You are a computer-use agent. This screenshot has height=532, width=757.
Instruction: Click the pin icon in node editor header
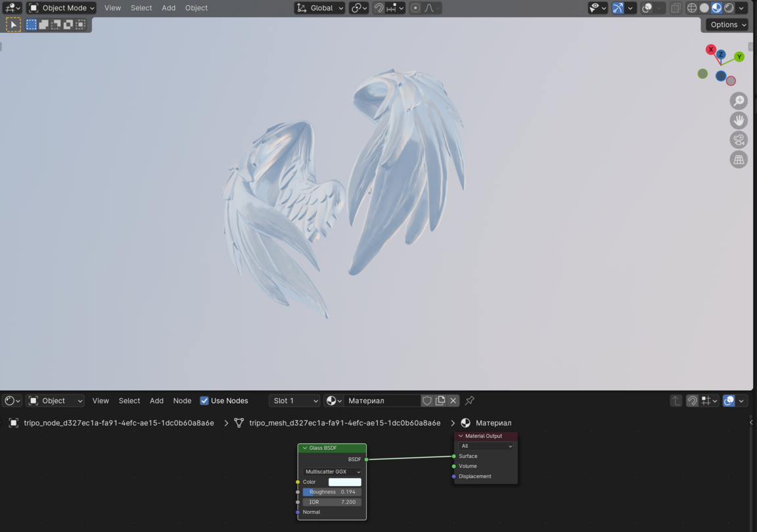click(x=470, y=401)
